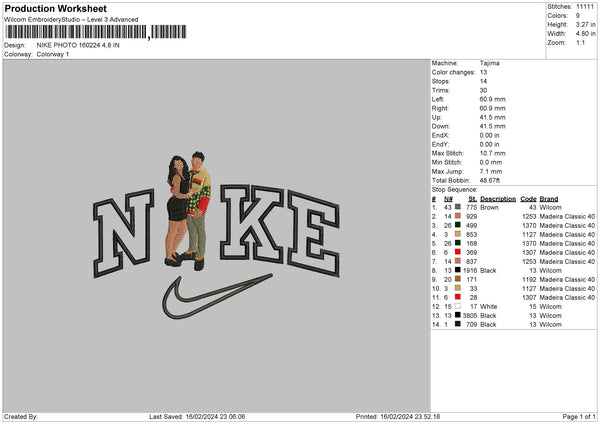Image resolution: width=600 pixels, height=424 pixels.
Task: Click the "Created By:" footer label
Action: click(x=21, y=416)
